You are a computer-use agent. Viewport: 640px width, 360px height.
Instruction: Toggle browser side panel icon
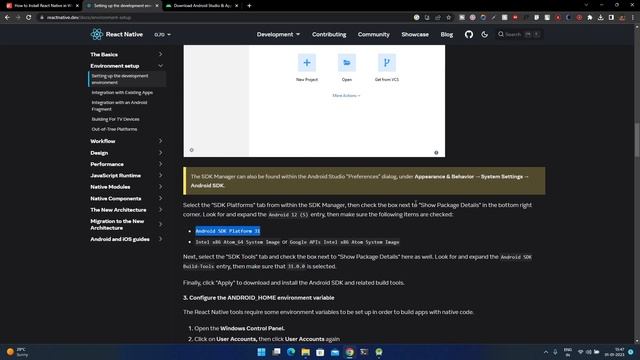611,18
